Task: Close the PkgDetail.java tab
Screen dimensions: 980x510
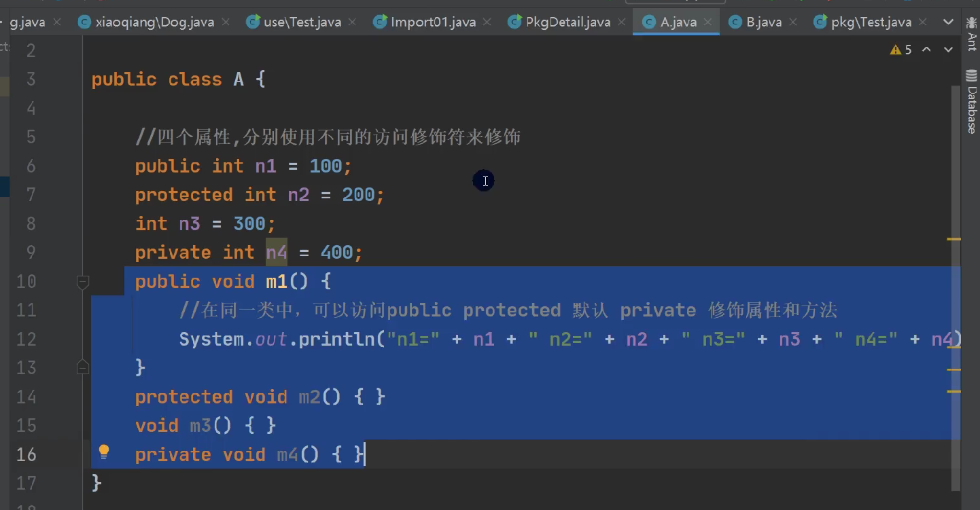Action: click(622, 22)
